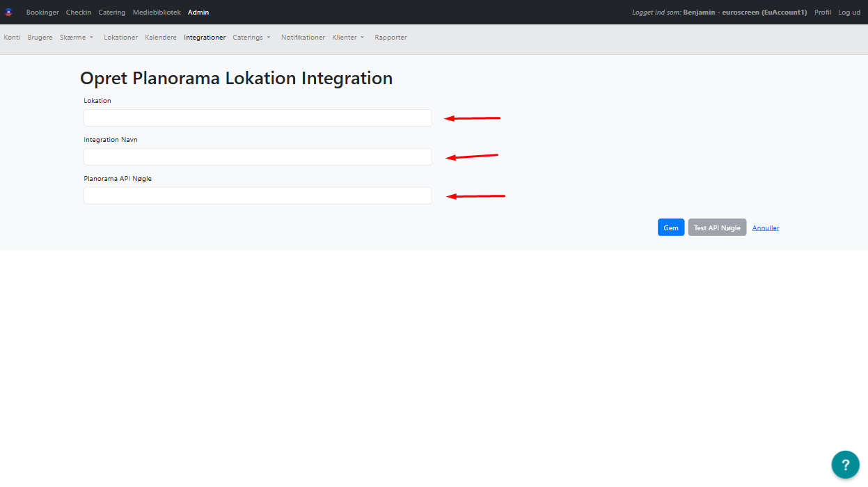Open the Profil link
Image resolution: width=868 pixels, height=487 pixels.
[823, 13]
